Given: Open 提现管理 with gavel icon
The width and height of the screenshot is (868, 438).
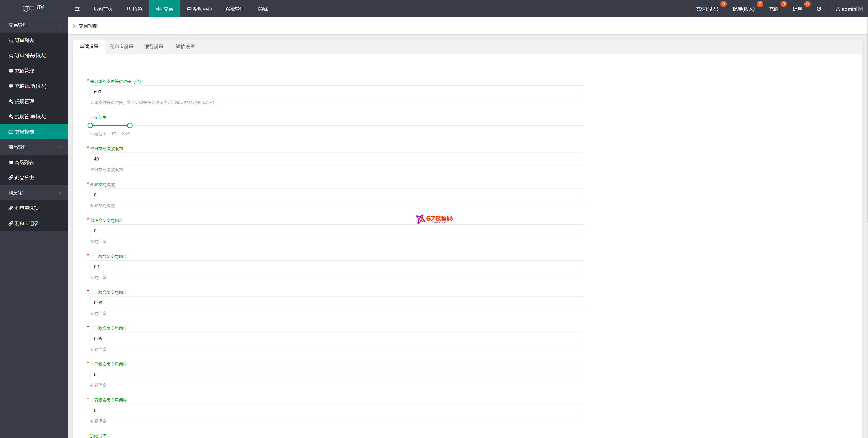Looking at the screenshot, I should point(24,101).
